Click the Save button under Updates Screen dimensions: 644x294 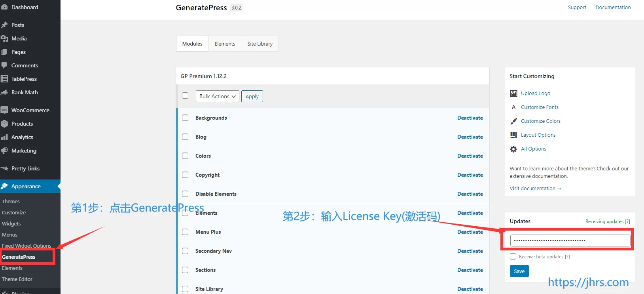tap(519, 271)
